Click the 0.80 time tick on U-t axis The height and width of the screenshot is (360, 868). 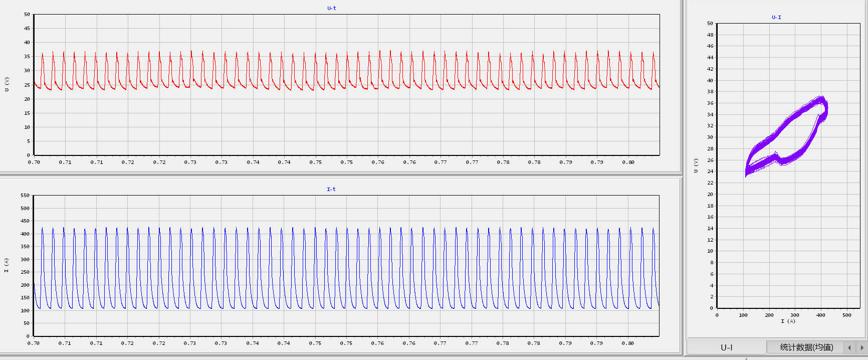(628, 162)
